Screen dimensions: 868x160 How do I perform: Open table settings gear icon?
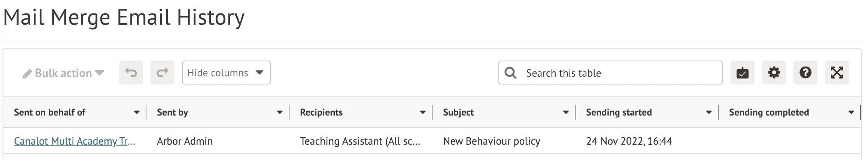point(774,73)
